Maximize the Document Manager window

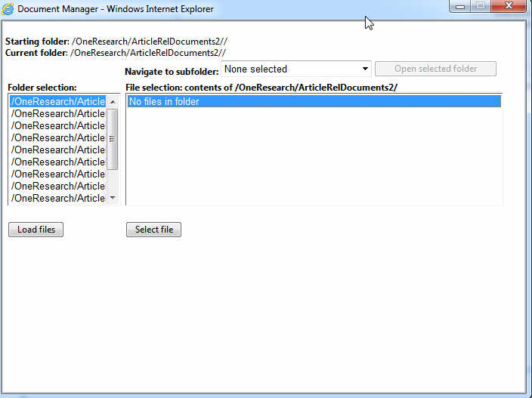[481, 6]
